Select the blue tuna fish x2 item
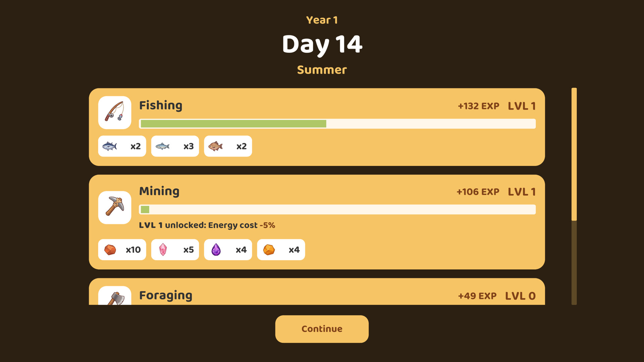644x362 pixels. [x=122, y=146]
